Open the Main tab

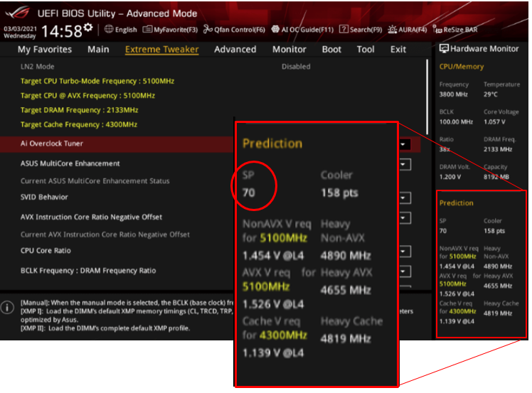pos(98,50)
